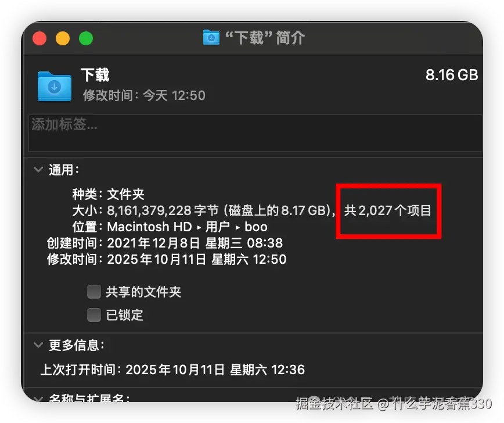Click the 下载 folder name heading

tap(95, 75)
